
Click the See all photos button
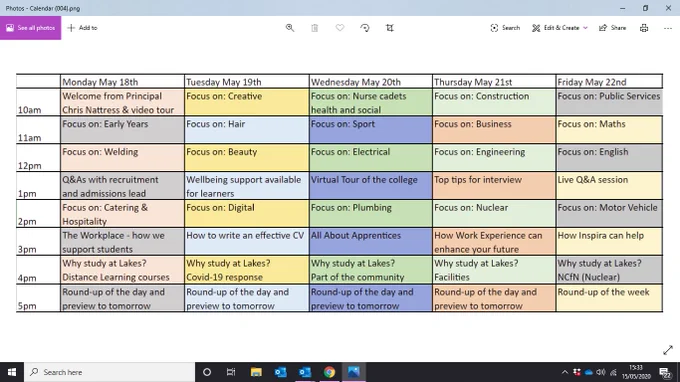30,28
